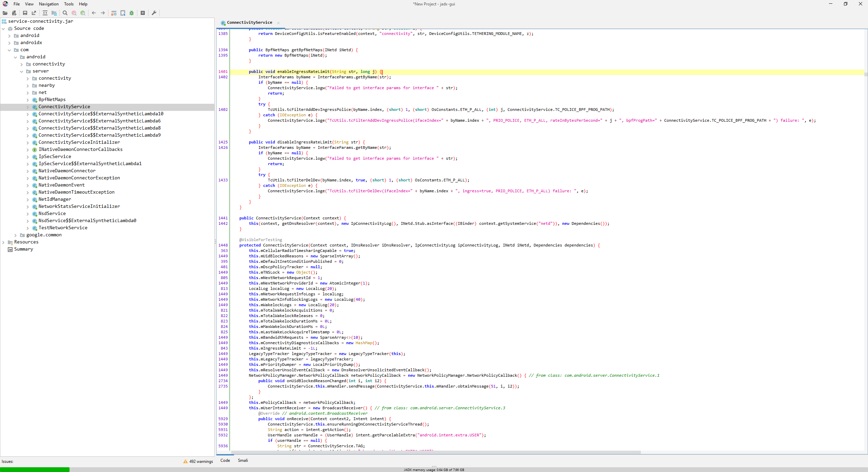The width and height of the screenshot is (868, 472).
Task: Expand the google.common package node
Action: [16, 235]
